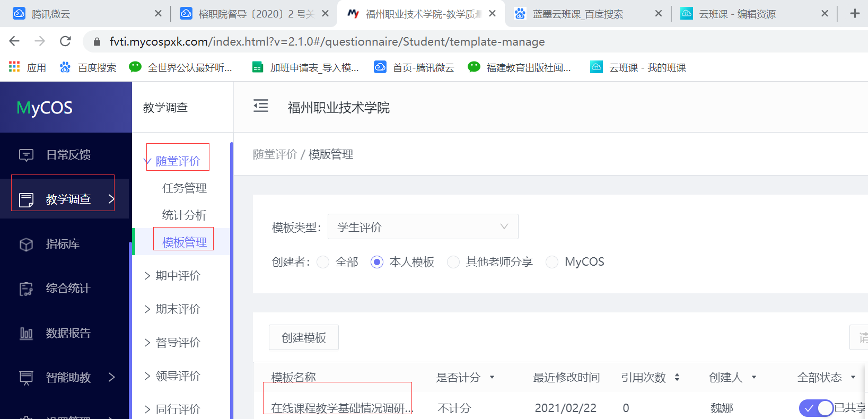868x419 pixels.
Task: Click the 创建模板 button
Action: pos(304,337)
